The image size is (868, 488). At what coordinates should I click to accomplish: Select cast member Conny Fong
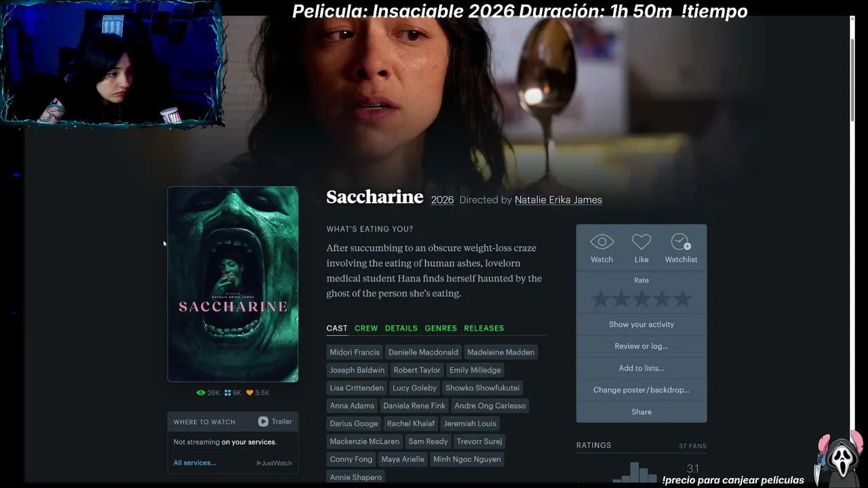click(x=351, y=460)
